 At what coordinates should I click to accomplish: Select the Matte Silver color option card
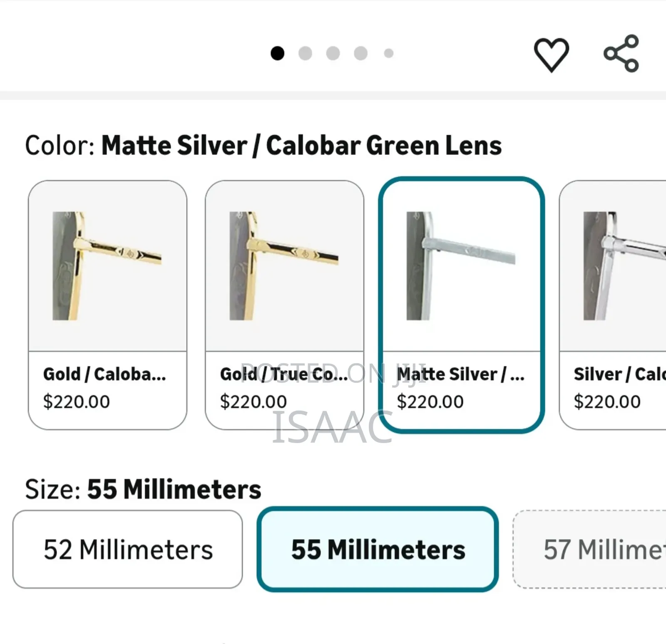tap(461, 305)
